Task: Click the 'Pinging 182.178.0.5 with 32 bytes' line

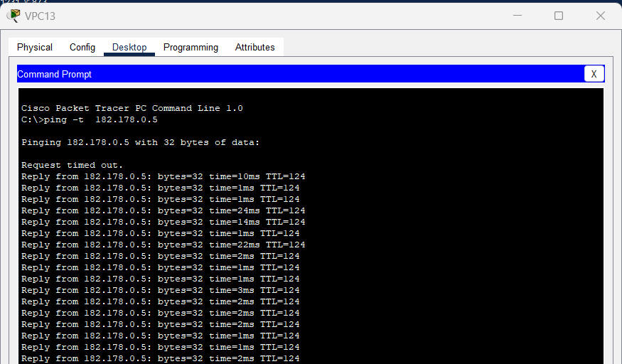Action: (141, 142)
